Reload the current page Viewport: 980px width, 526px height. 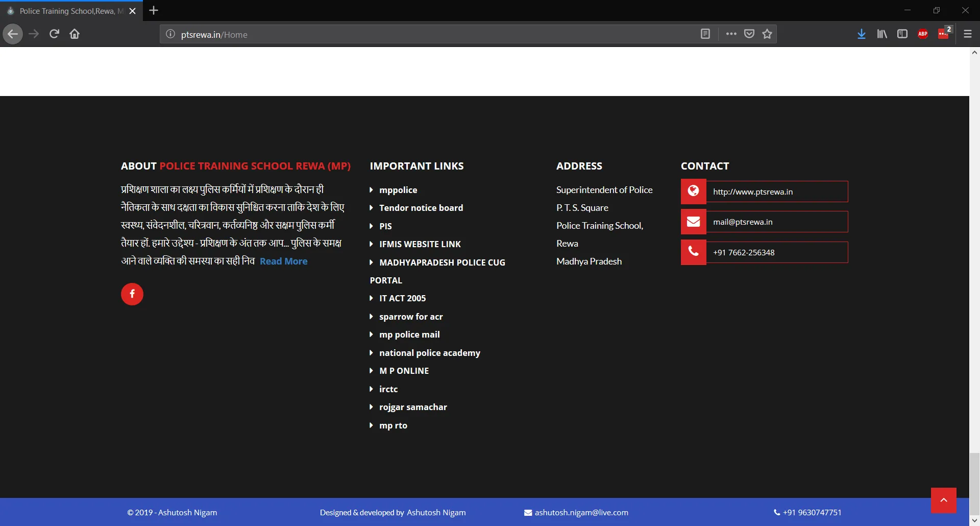pos(54,34)
